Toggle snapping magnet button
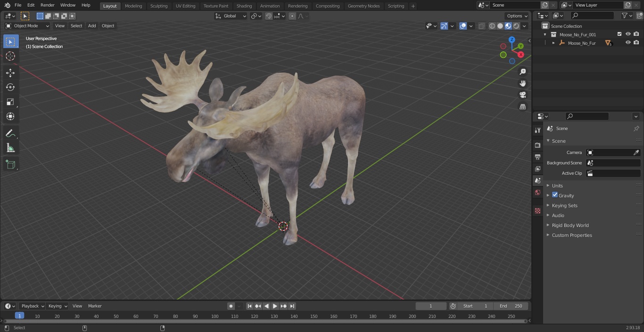 pos(269,16)
